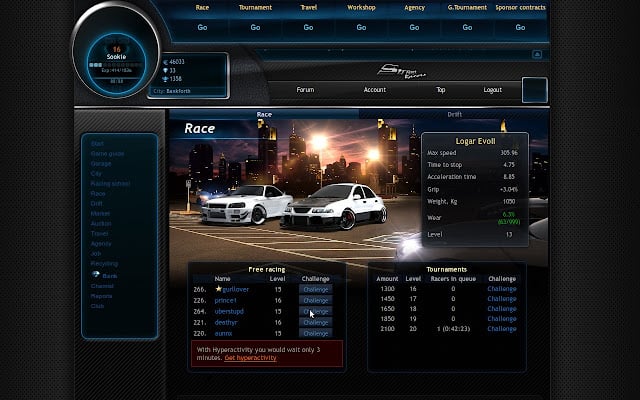The width and height of the screenshot is (640, 400).
Task: Enter the 1300 amount tournament challenge
Action: pyautogui.click(x=501, y=289)
